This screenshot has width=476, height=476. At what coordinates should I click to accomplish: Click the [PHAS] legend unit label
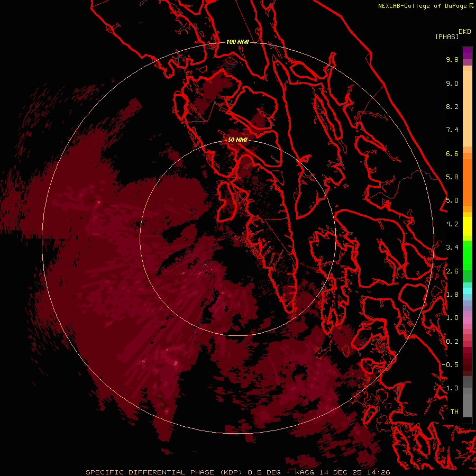(x=447, y=37)
